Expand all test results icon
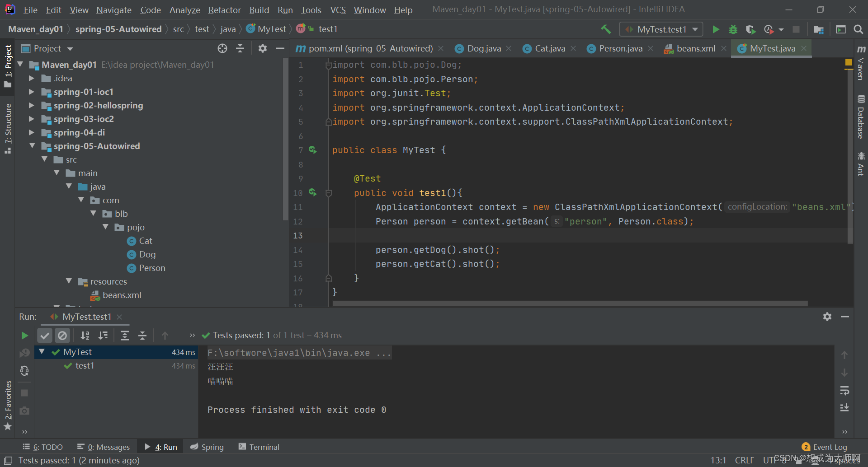 click(x=124, y=336)
